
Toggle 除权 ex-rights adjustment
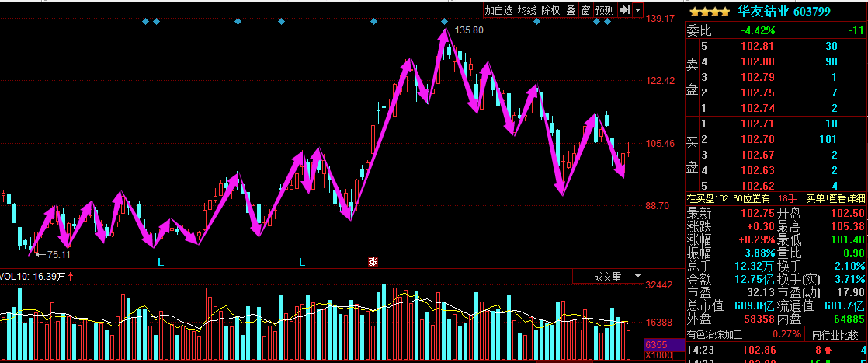point(550,10)
